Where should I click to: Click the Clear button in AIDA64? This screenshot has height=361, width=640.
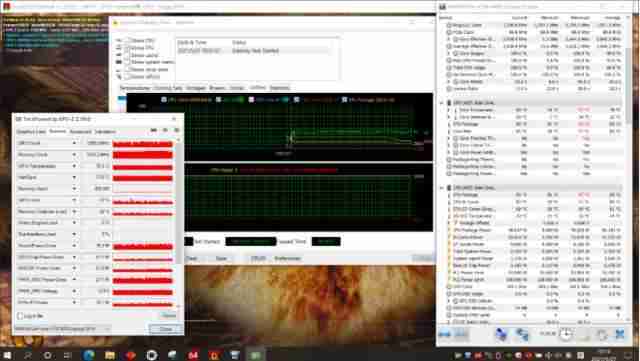pyautogui.click(x=191, y=258)
